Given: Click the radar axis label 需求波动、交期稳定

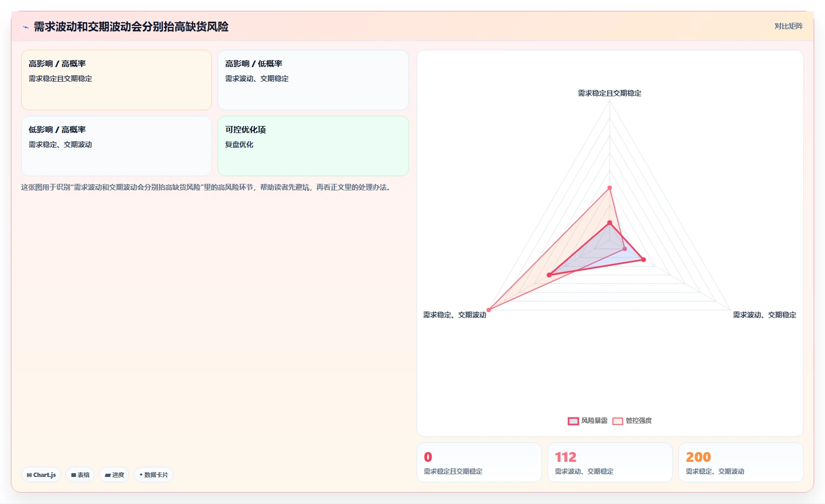Looking at the screenshot, I should coord(764,315).
